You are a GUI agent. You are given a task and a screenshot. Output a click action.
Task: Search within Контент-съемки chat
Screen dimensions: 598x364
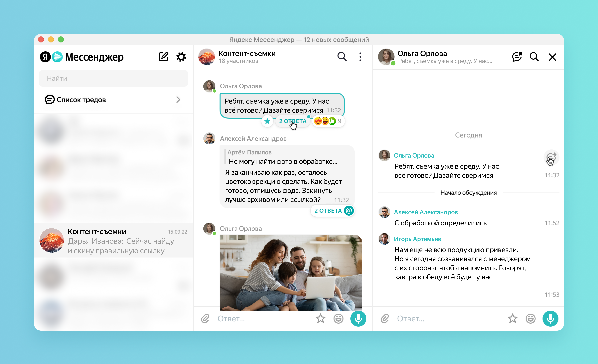pos(342,57)
